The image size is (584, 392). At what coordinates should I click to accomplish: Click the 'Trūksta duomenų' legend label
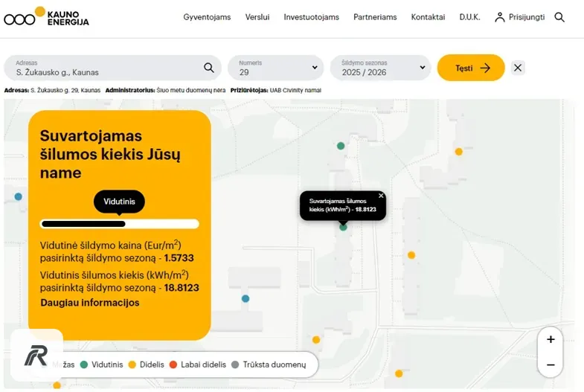pos(275,364)
